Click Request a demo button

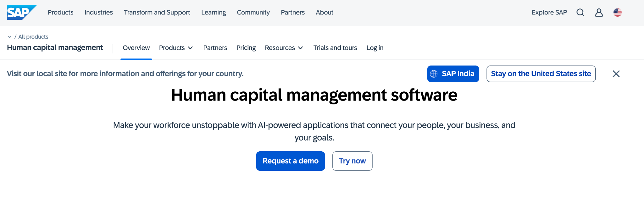click(290, 161)
